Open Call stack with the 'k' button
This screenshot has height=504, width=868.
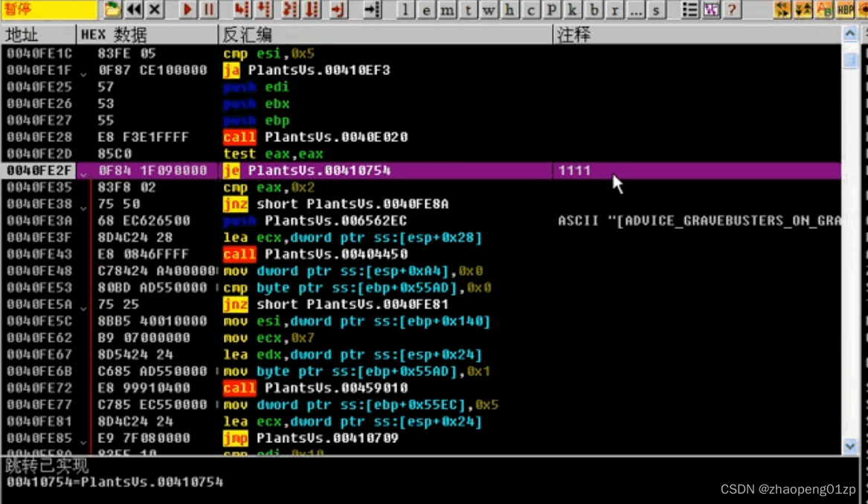coord(573,10)
